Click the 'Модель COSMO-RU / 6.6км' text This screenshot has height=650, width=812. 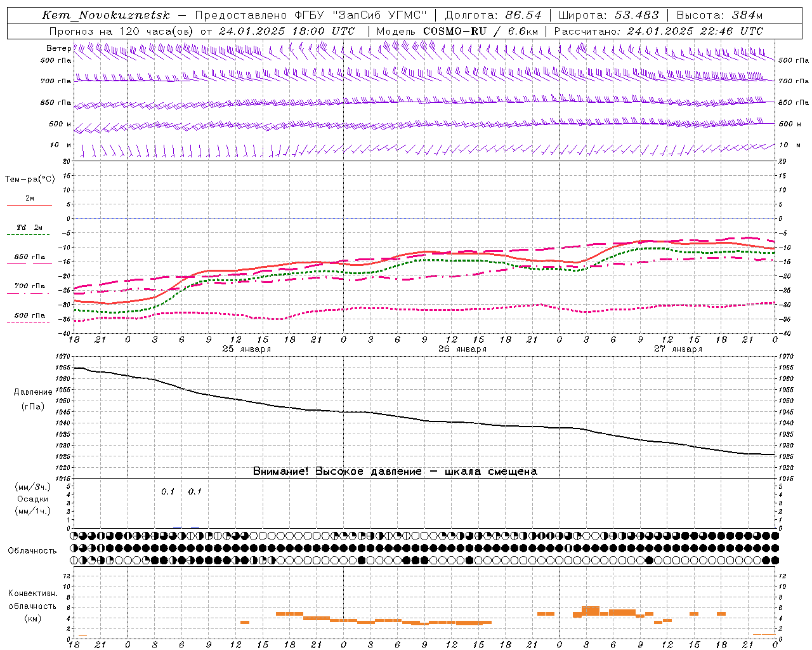(457, 31)
